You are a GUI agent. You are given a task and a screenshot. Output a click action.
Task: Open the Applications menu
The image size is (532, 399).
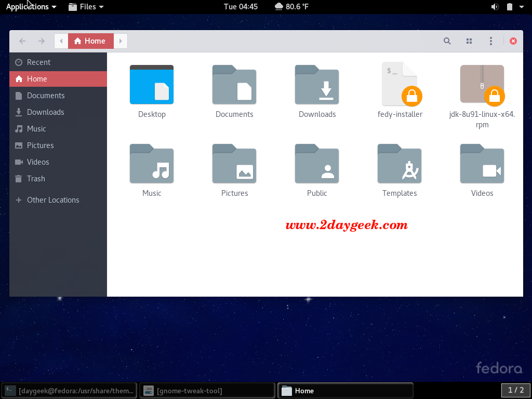tap(31, 6)
